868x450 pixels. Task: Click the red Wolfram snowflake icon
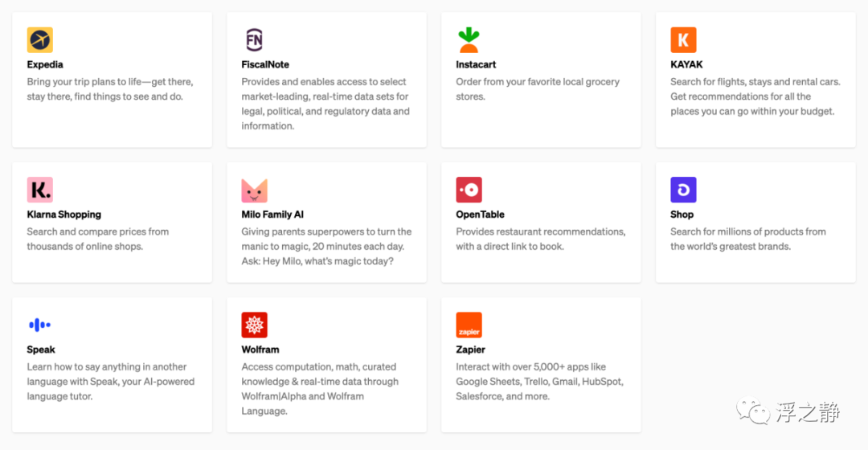254,325
